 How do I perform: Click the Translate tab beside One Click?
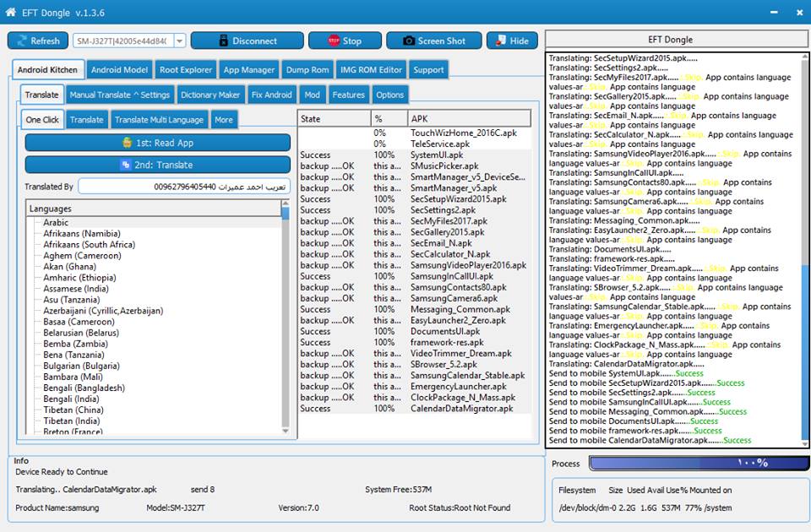pyautogui.click(x=86, y=120)
